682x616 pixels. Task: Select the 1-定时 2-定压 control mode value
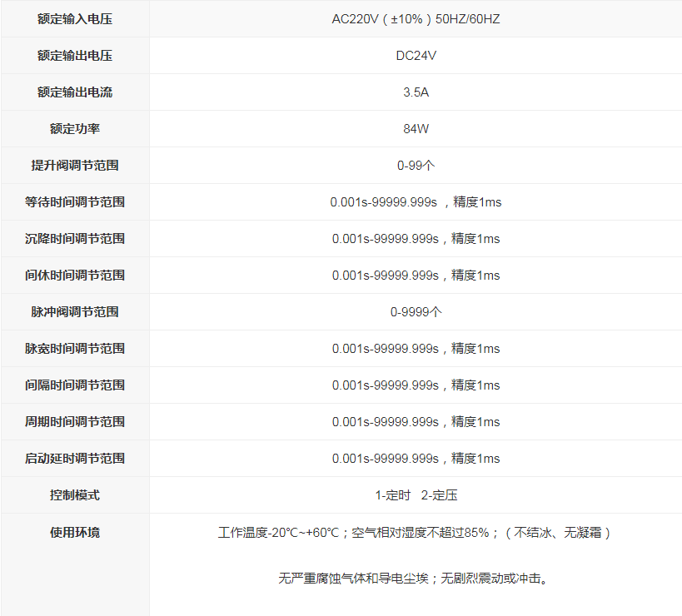415,494
